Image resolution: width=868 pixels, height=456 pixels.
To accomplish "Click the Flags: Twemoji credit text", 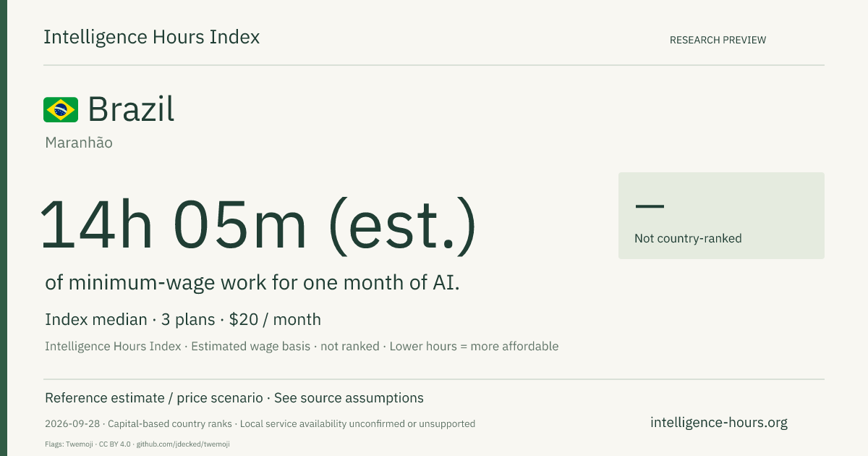I will pyautogui.click(x=69, y=444).
